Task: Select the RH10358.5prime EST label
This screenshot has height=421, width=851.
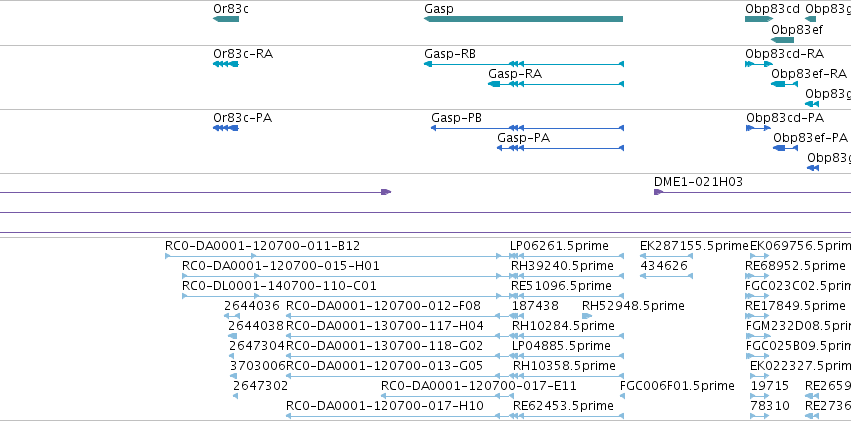Action: (564, 366)
